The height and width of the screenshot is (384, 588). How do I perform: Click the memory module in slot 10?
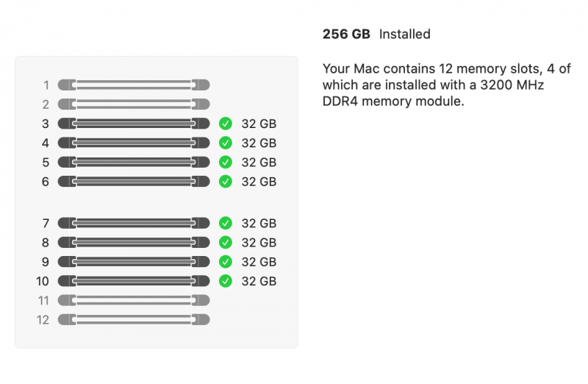tap(134, 280)
